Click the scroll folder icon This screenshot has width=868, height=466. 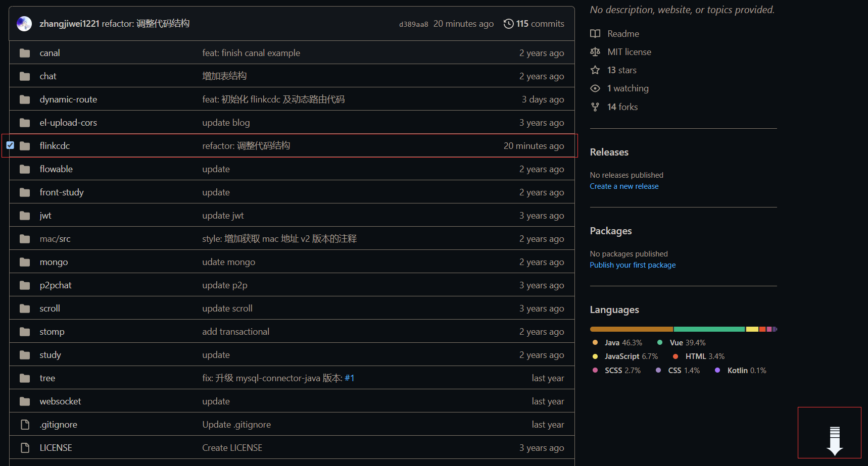point(25,308)
